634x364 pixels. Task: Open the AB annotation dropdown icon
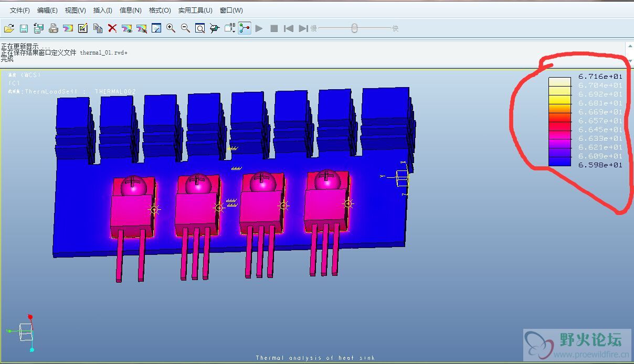point(230,28)
